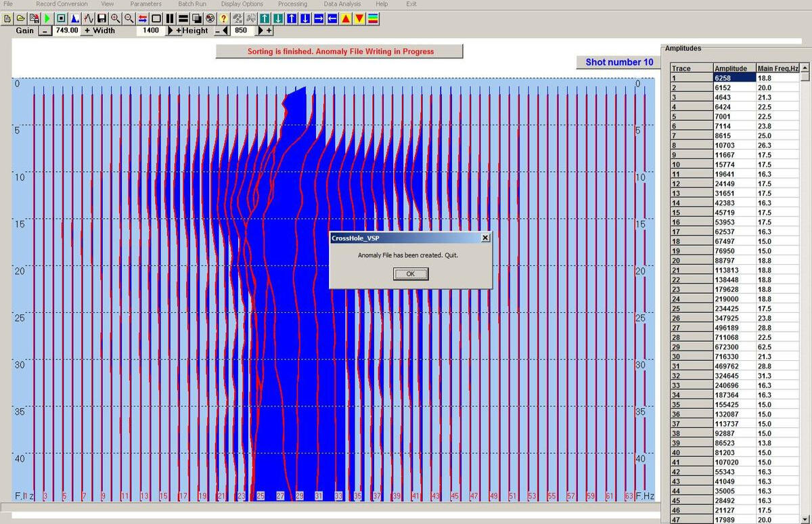The height and width of the screenshot is (524, 812).
Task: Click OK in the CrossHole_VSP dialog
Action: (x=410, y=274)
